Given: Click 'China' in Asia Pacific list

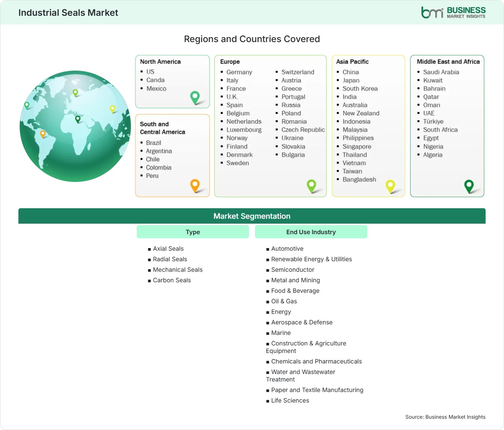Looking at the screenshot, I should 351,72.
